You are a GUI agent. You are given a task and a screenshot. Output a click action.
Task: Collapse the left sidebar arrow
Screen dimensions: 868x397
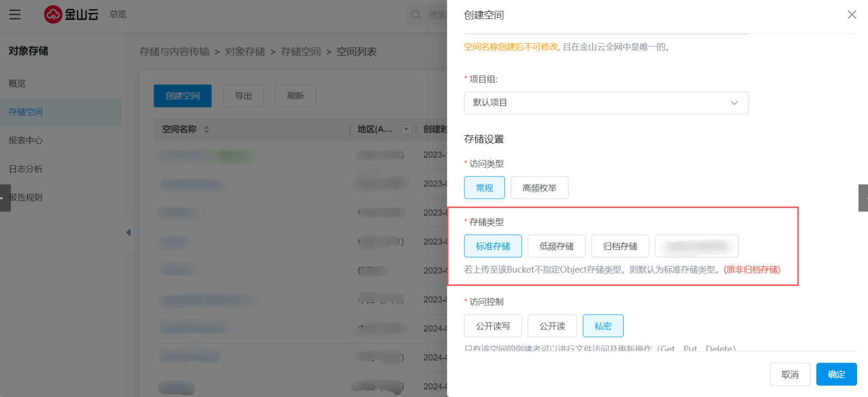tap(128, 233)
